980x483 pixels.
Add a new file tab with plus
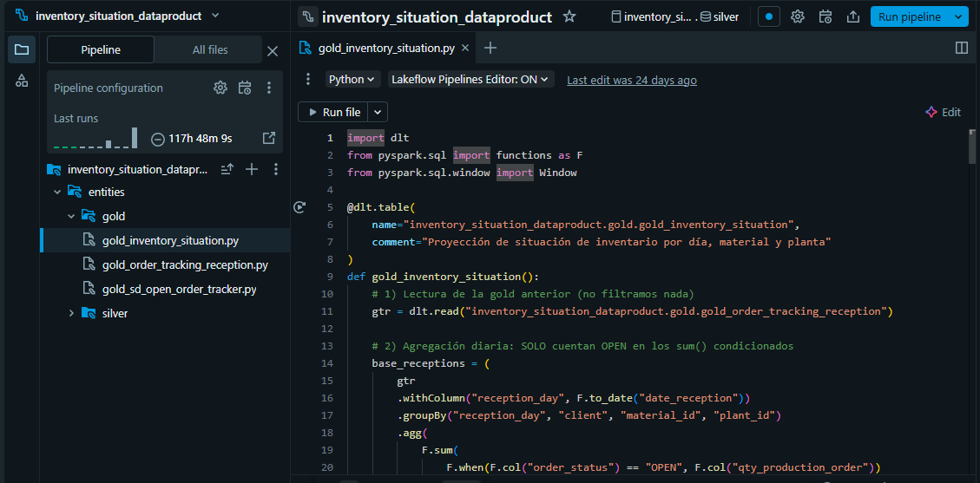[490, 49]
